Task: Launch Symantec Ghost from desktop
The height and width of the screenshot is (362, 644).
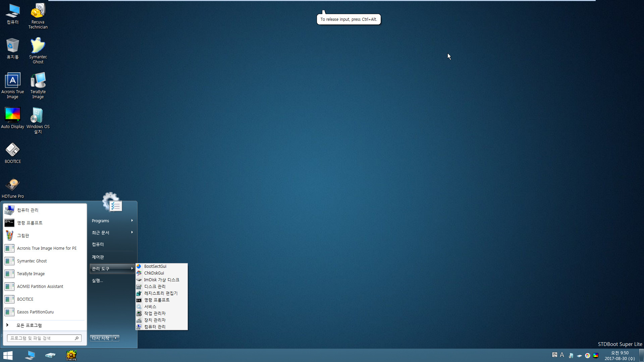Action: point(38,51)
